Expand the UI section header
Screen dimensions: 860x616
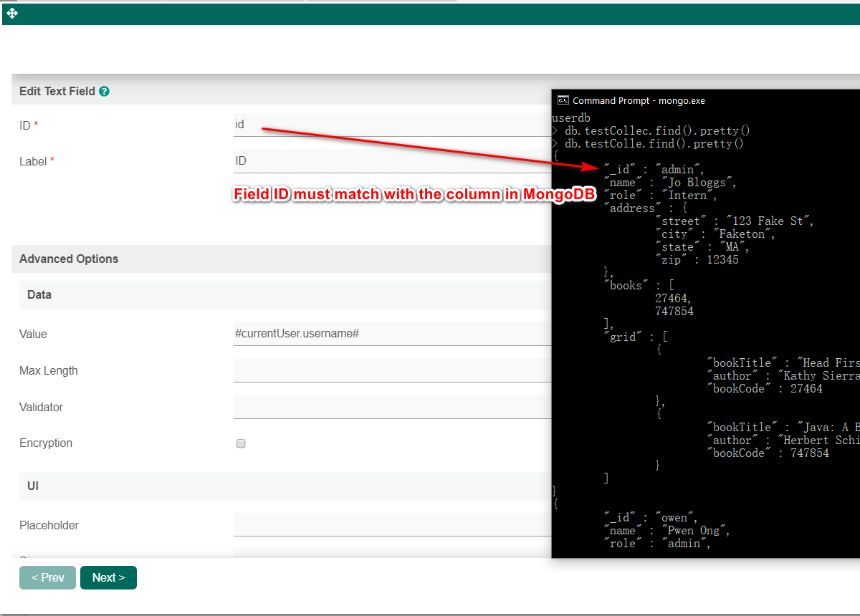[x=33, y=486]
